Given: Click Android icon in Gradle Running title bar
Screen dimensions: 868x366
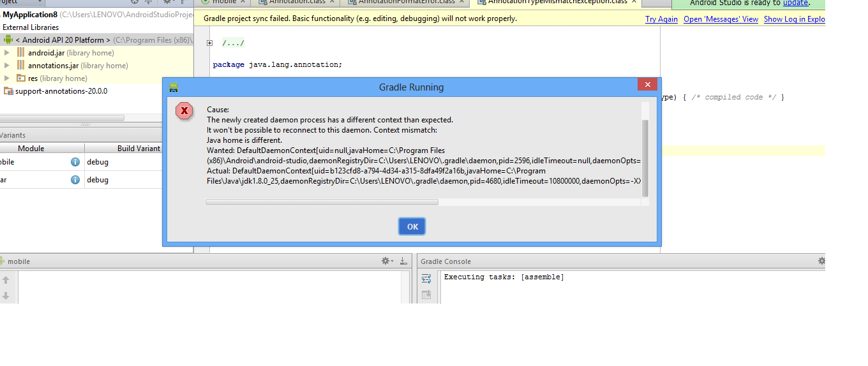Looking at the screenshot, I should tap(174, 87).
